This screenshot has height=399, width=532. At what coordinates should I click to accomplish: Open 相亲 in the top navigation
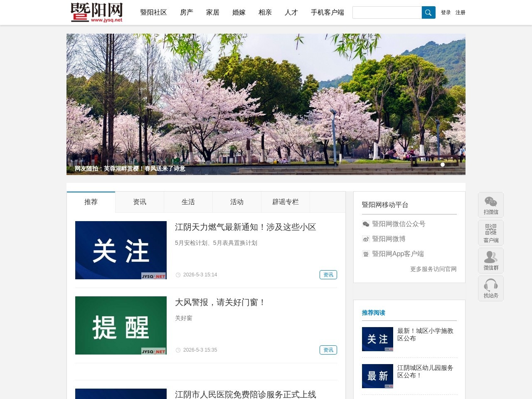tap(265, 12)
